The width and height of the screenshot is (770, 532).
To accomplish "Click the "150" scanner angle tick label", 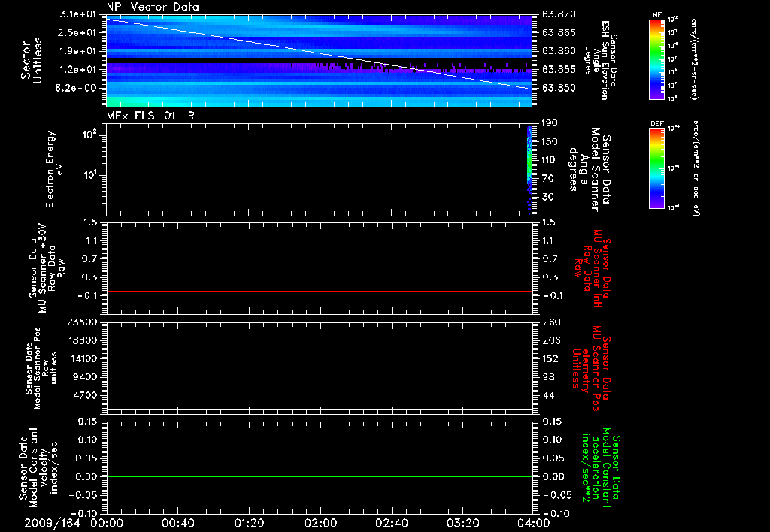I will (x=550, y=141).
